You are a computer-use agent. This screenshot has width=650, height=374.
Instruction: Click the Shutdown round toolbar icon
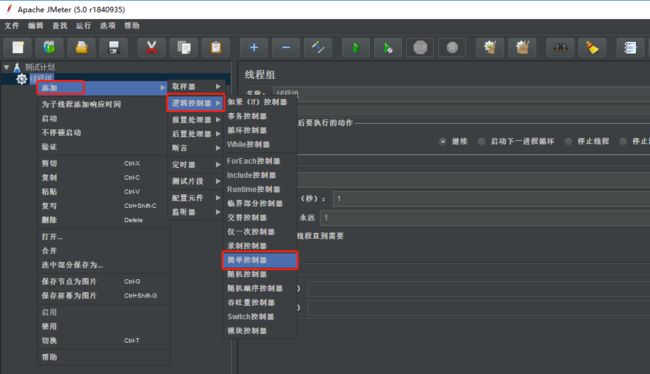click(x=452, y=48)
